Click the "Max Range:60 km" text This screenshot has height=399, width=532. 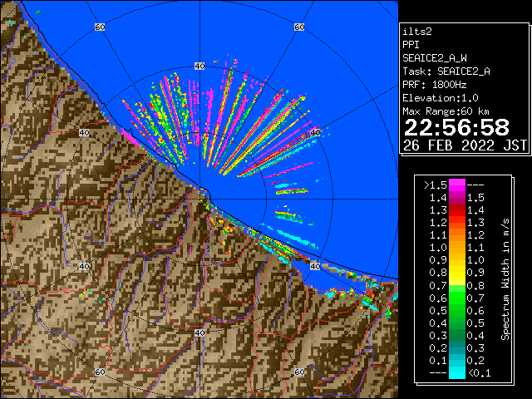click(446, 111)
